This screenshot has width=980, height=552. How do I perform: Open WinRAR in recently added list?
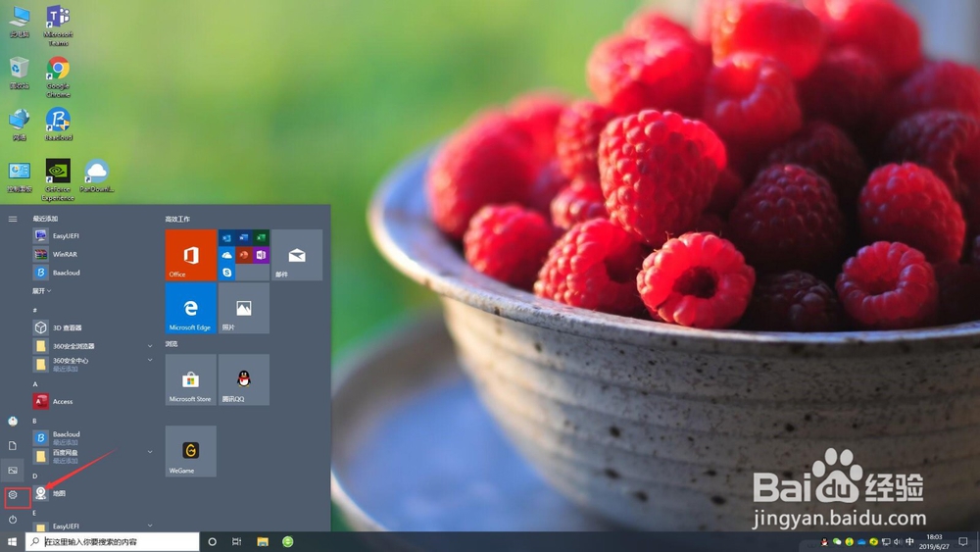[92, 254]
